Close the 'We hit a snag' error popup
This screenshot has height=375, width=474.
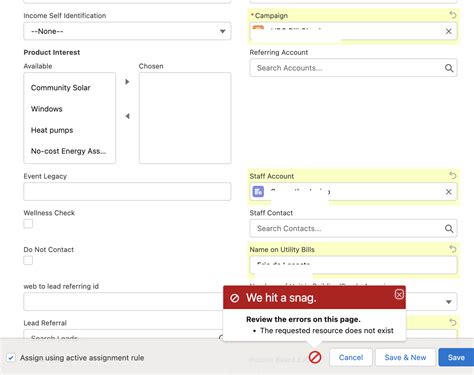coord(399,294)
